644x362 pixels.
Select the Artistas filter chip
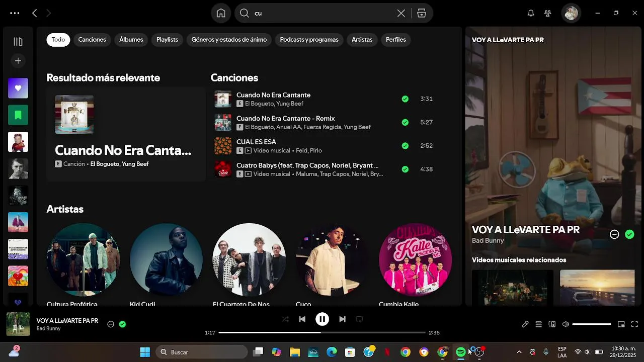[x=362, y=40]
